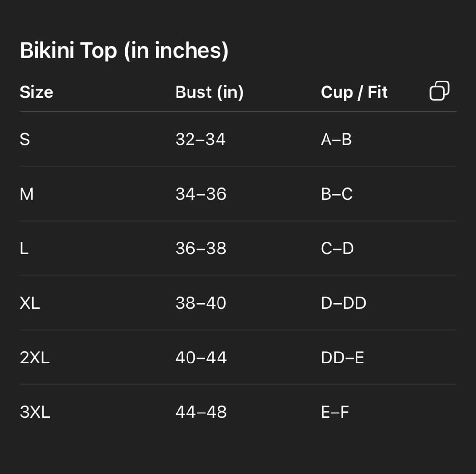The image size is (476, 474).
Task: Click the copy table icon
Action: (439, 91)
